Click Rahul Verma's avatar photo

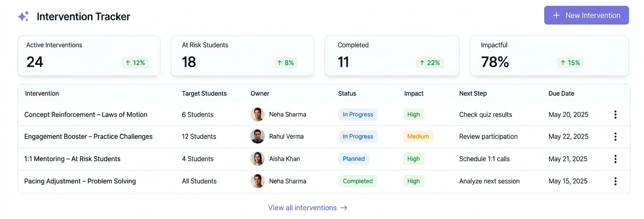257,136
